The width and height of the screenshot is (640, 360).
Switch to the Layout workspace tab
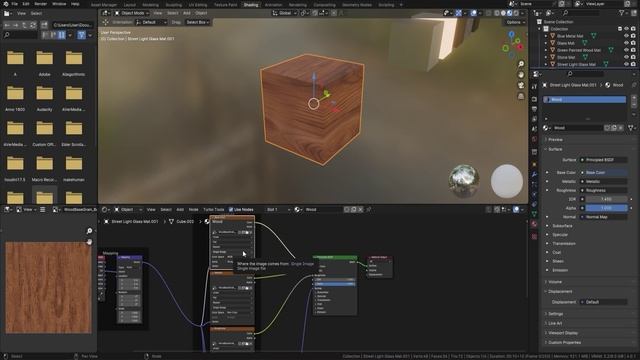(129, 5)
